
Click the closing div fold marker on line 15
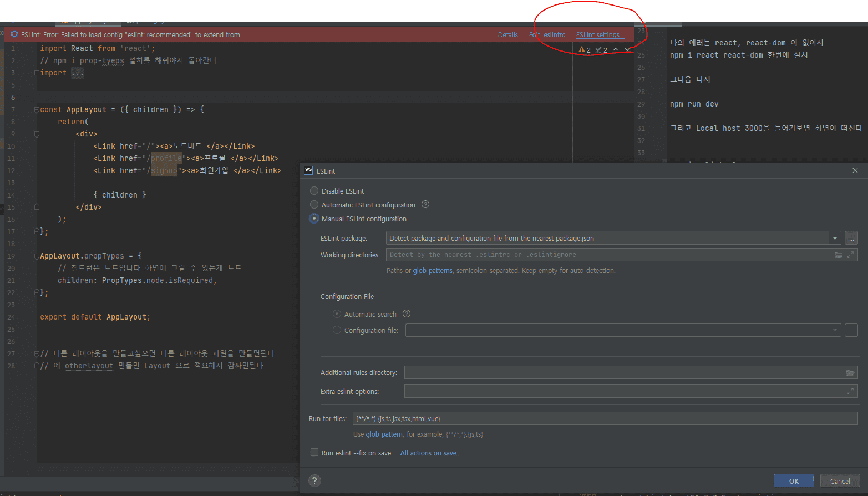click(x=37, y=207)
